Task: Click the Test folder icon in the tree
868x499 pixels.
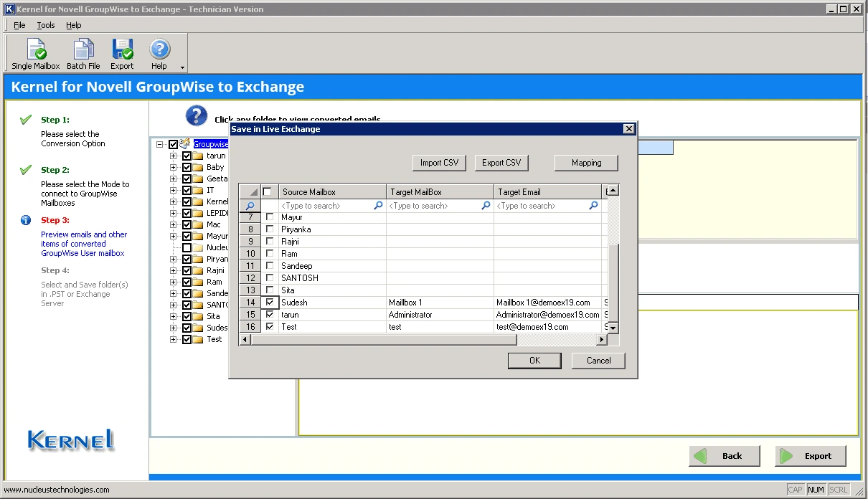Action: tap(199, 339)
